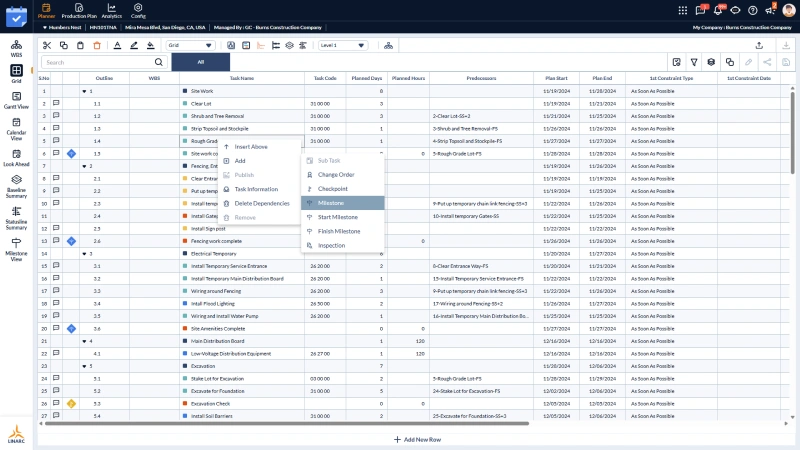Image resolution: width=800 pixels, height=450 pixels.
Task: Click the Copy icon in toolbar
Action: tap(64, 45)
